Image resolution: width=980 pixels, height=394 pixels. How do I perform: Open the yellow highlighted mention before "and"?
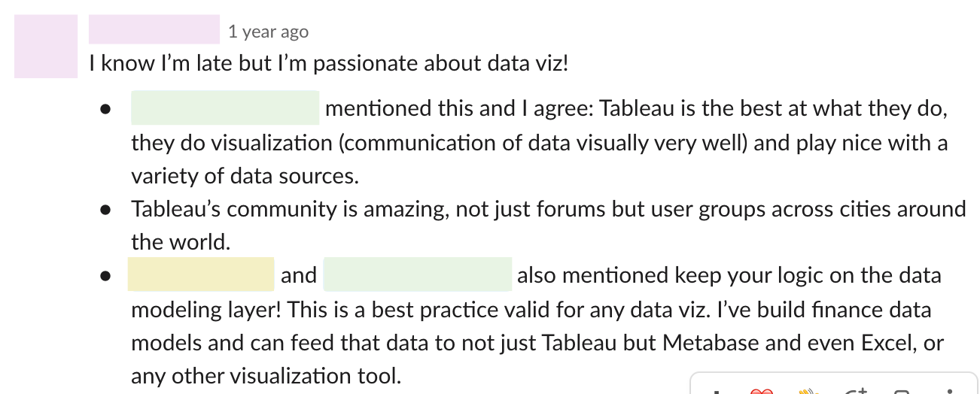pyautogui.click(x=201, y=274)
